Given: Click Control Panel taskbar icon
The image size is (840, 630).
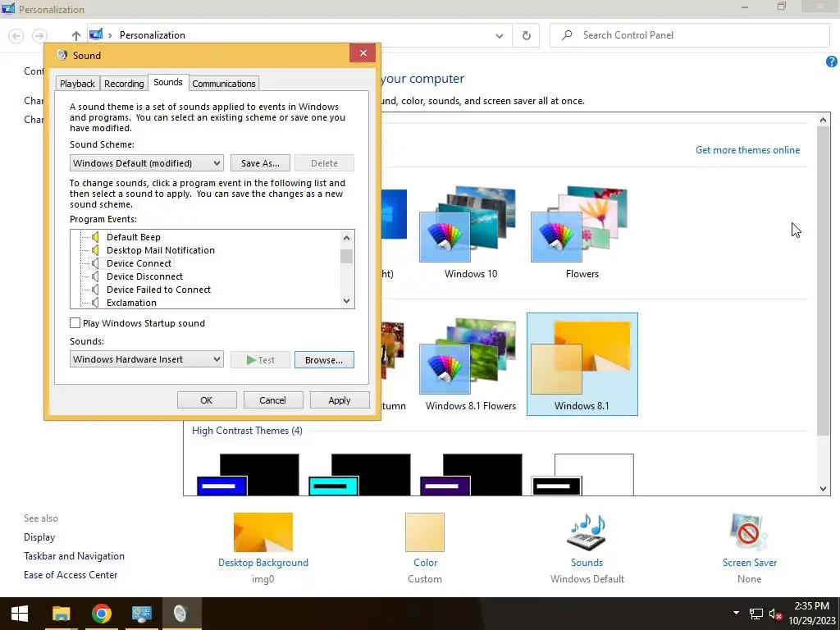Looking at the screenshot, I should (x=141, y=614).
